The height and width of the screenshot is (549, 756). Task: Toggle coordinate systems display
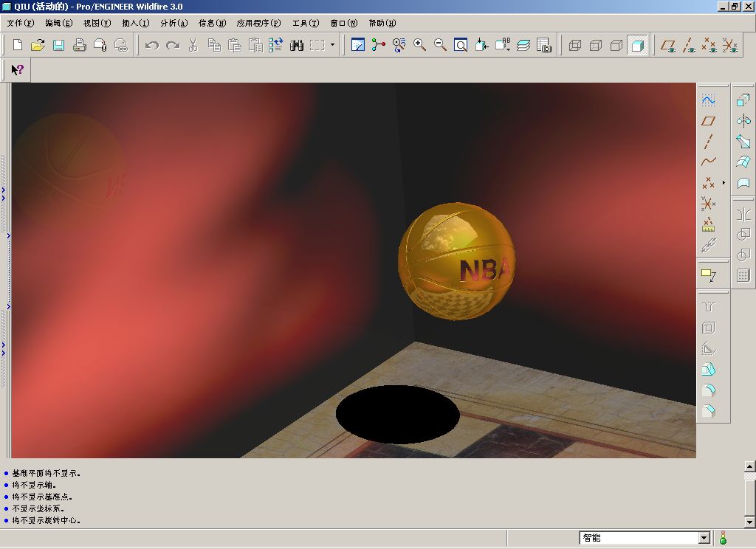730,46
